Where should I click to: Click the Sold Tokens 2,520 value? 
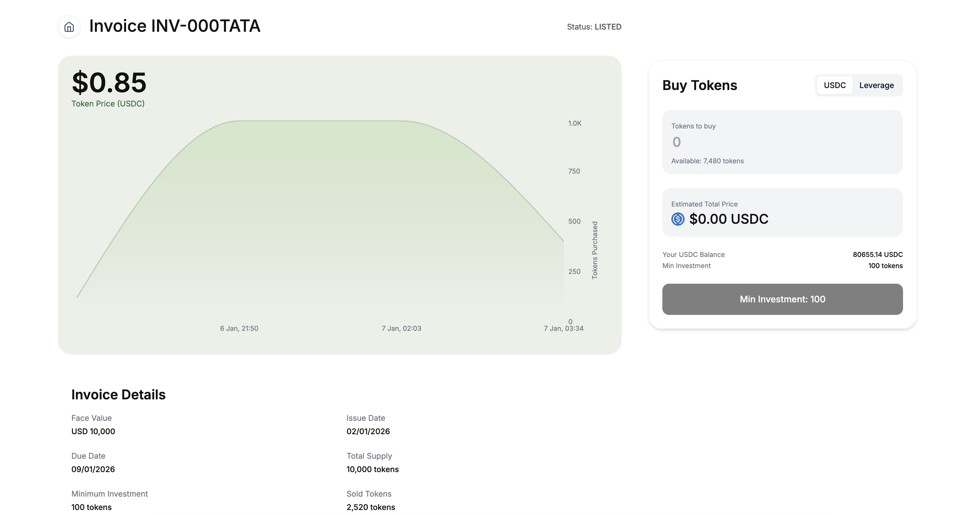[371, 507]
